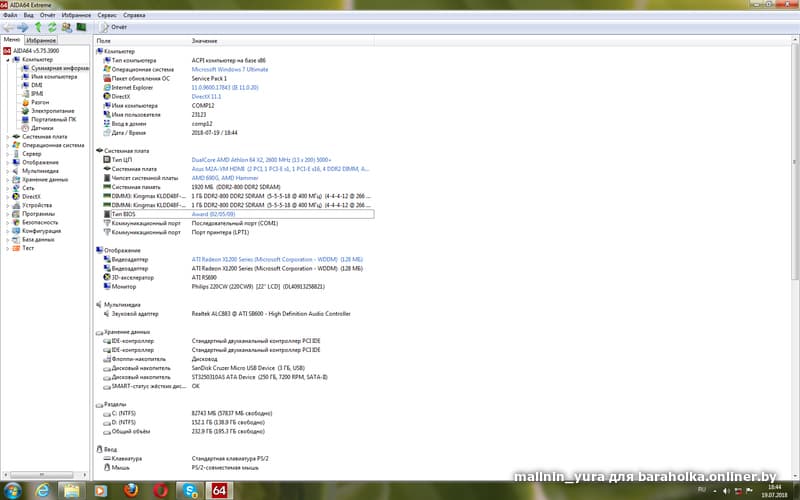Click the Тест tree icon
The height and width of the screenshot is (500, 800).
(16, 248)
